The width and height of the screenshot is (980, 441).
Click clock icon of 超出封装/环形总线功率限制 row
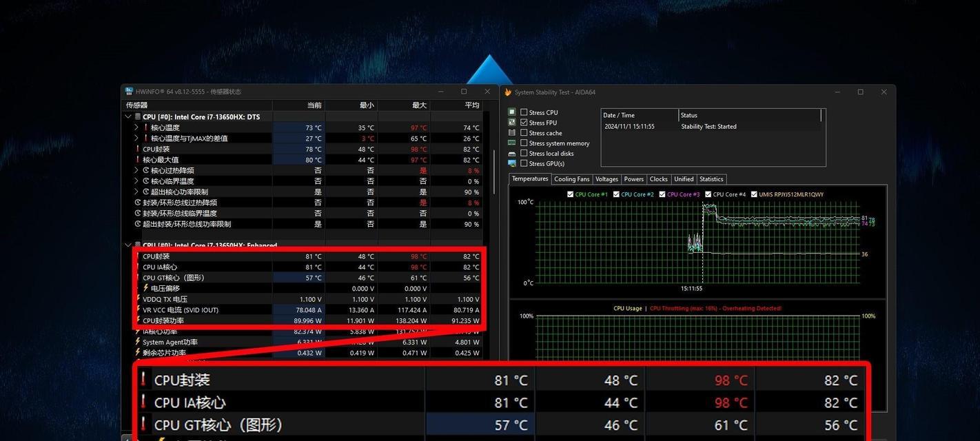pos(138,224)
